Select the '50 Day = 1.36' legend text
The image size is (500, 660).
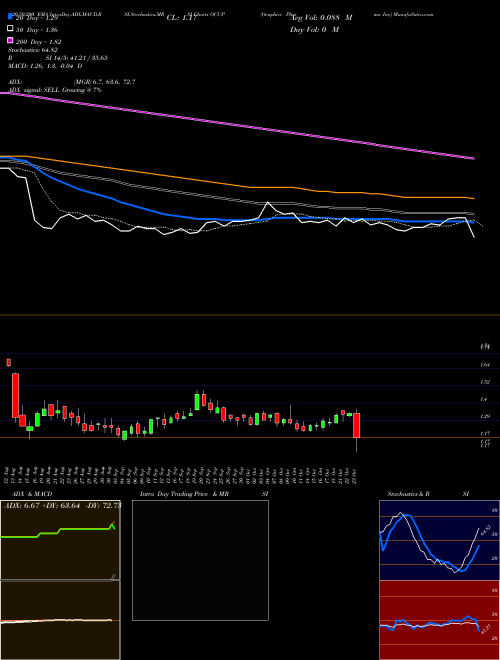[37, 30]
